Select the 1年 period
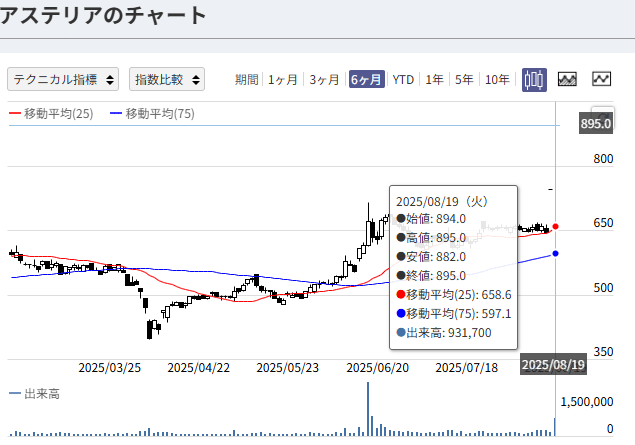The width and height of the screenshot is (635, 445). [x=434, y=79]
